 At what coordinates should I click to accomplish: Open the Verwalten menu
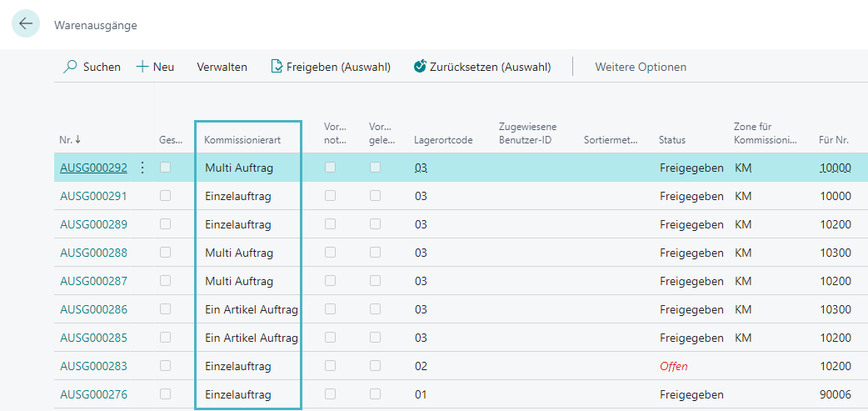tap(222, 67)
